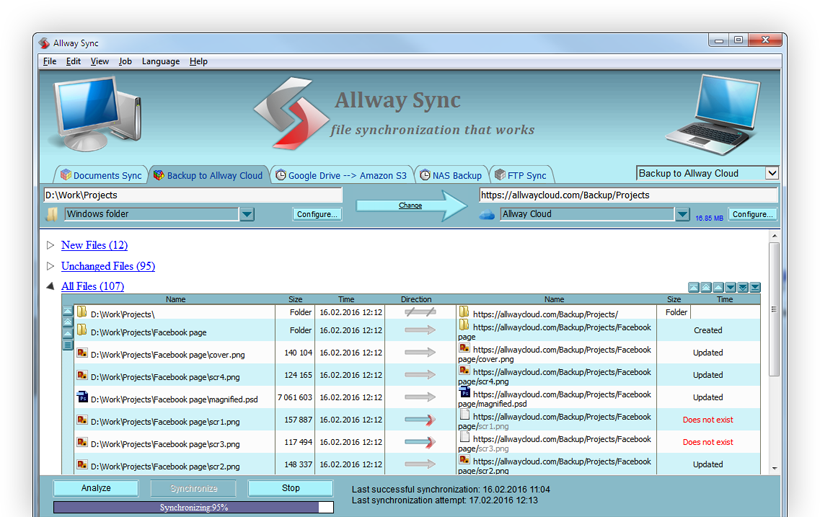Click the double-up arrow left of the Facebook page folder row
Viewport: 820px width, 517px height.
(x=68, y=323)
